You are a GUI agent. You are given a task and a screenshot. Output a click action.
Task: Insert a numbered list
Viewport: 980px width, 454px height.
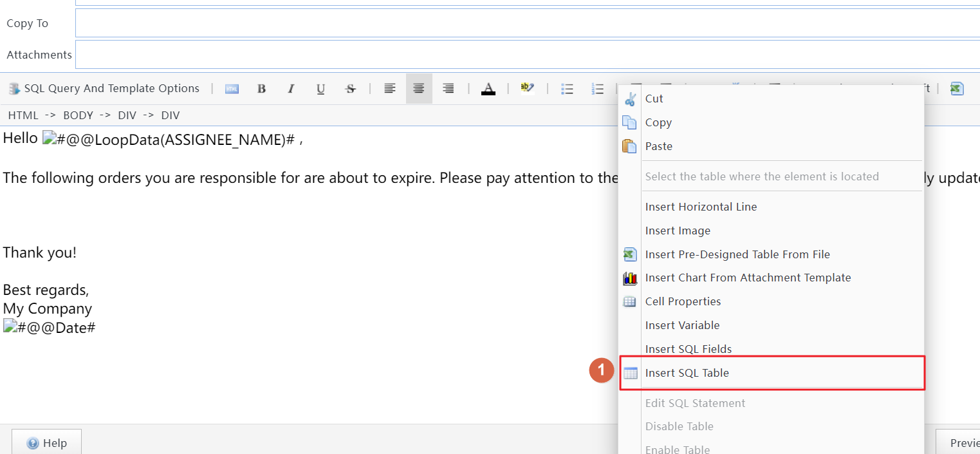598,89
